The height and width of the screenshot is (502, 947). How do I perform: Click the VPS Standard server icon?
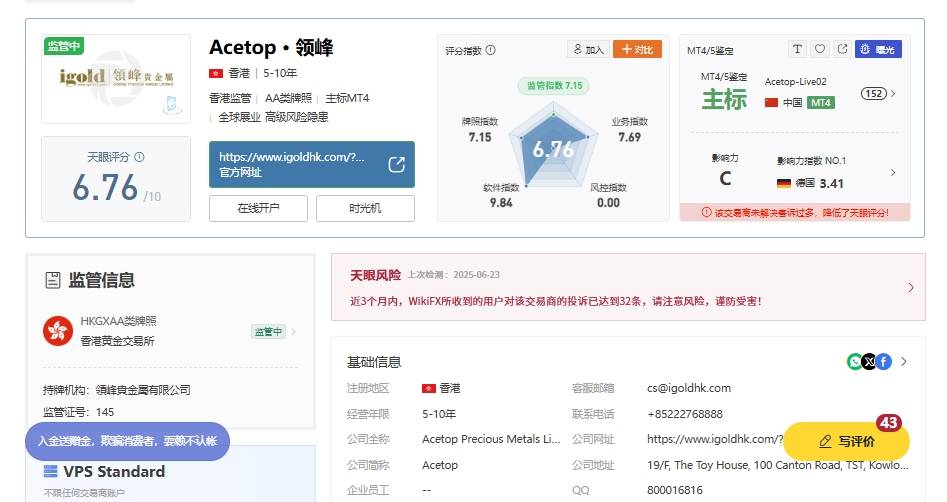point(51,472)
